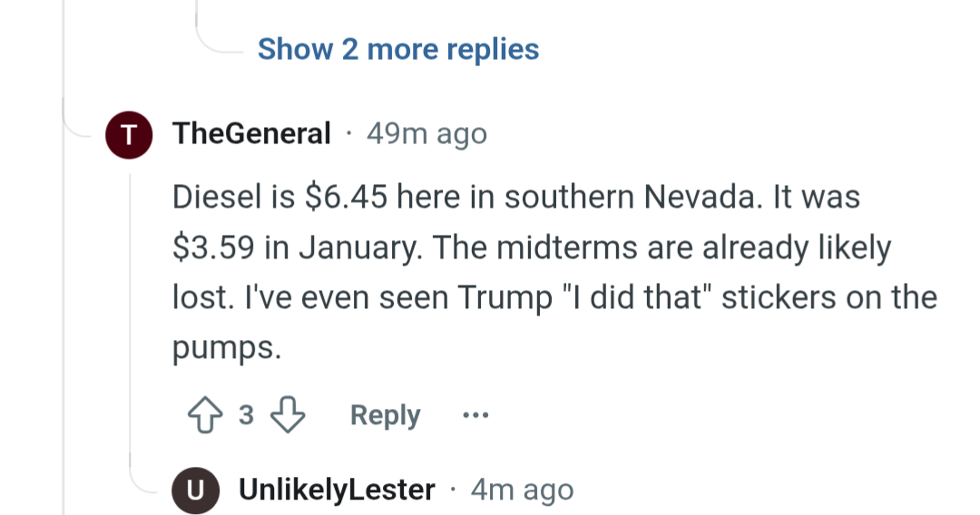
Task: Downvote TheGeneral's comment
Action: point(288,416)
